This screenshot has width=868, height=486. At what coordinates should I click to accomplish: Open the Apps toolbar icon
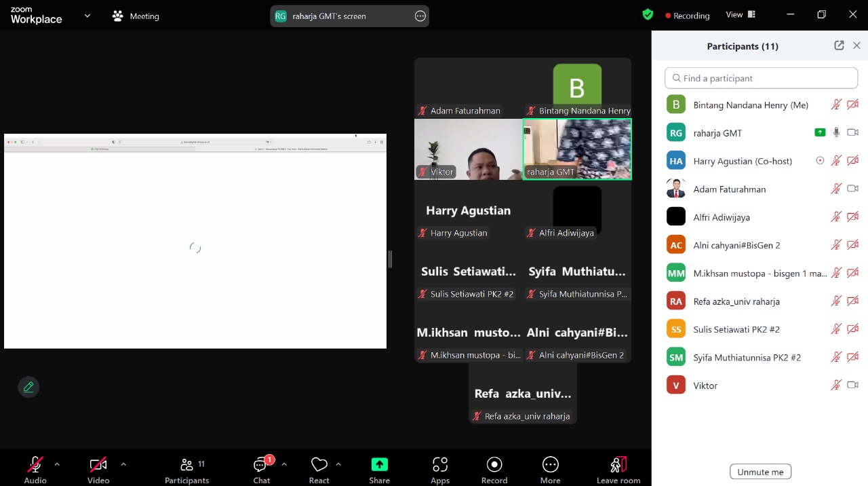(440, 464)
